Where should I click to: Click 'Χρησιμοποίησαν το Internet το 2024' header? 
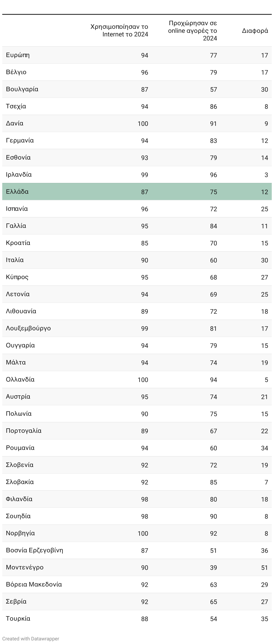pos(119,31)
